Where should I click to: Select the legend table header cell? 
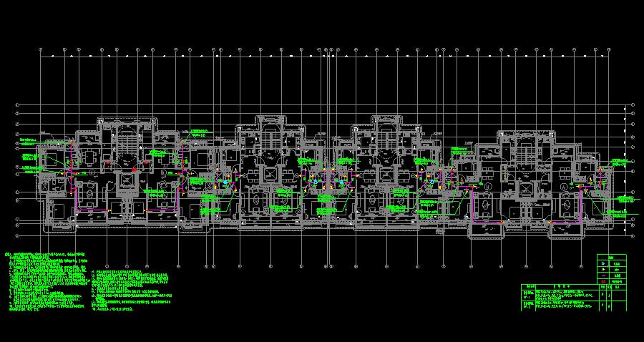(x=612, y=258)
